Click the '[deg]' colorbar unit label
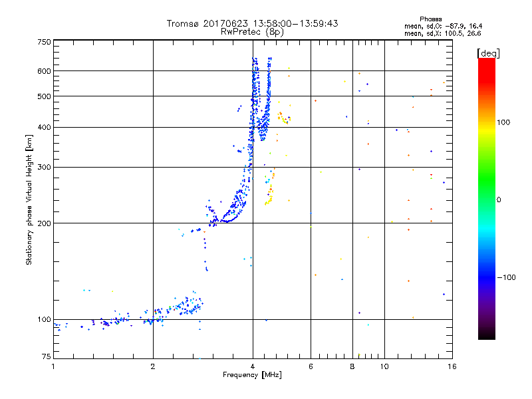Screen dimensions: 532x399 [488, 53]
